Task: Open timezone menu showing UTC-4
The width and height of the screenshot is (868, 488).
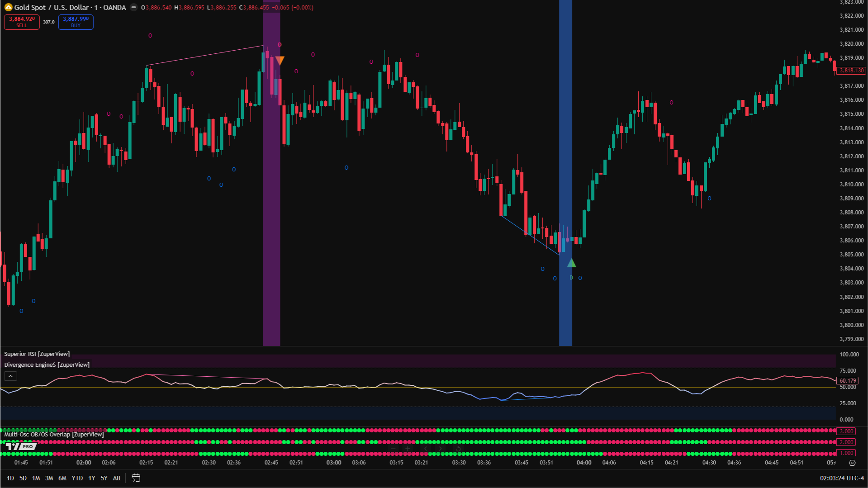Action: click(x=842, y=478)
